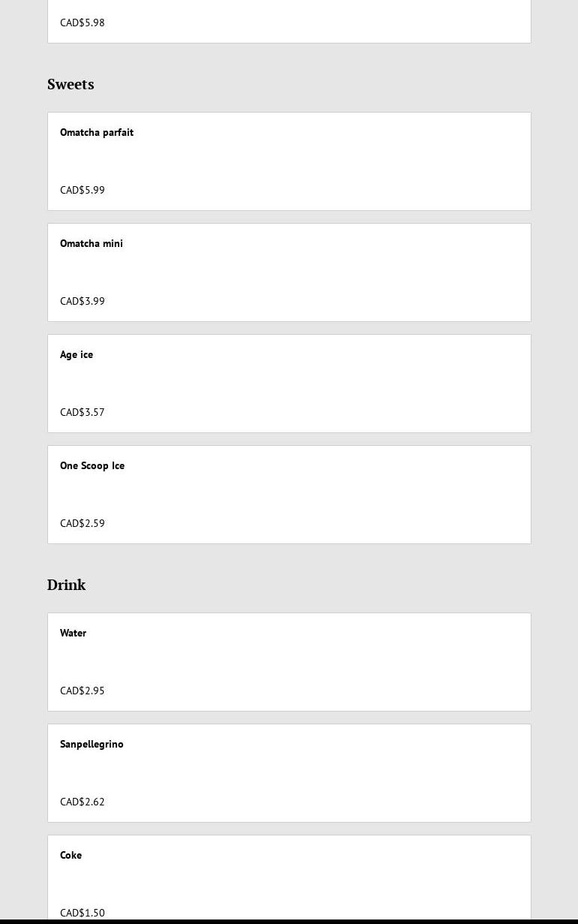The width and height of the screenshot is (578, 924).
Task: Open the Omatcha parfait menu item
Action: 97,133
